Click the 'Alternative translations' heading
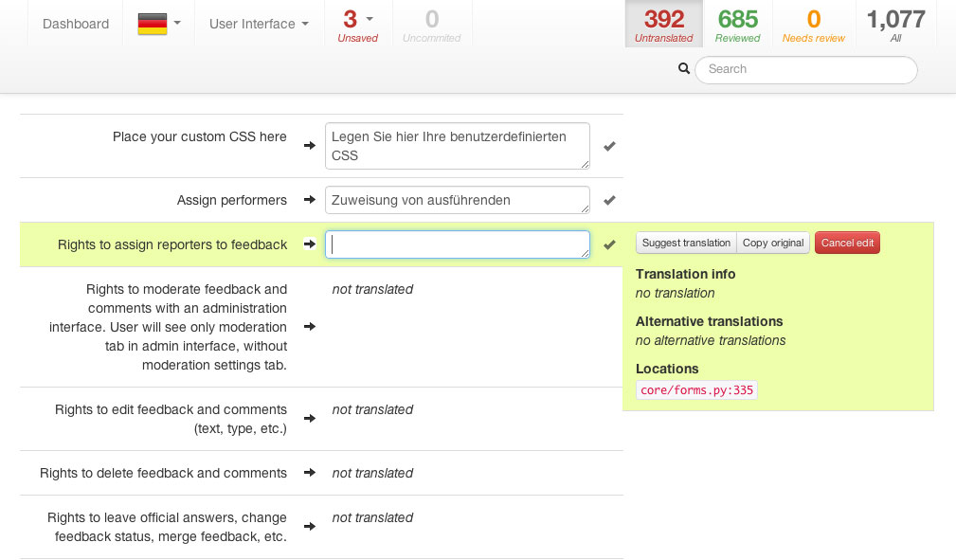The height and width of the screenshot is (560, 956). click(x=709, y=321)
